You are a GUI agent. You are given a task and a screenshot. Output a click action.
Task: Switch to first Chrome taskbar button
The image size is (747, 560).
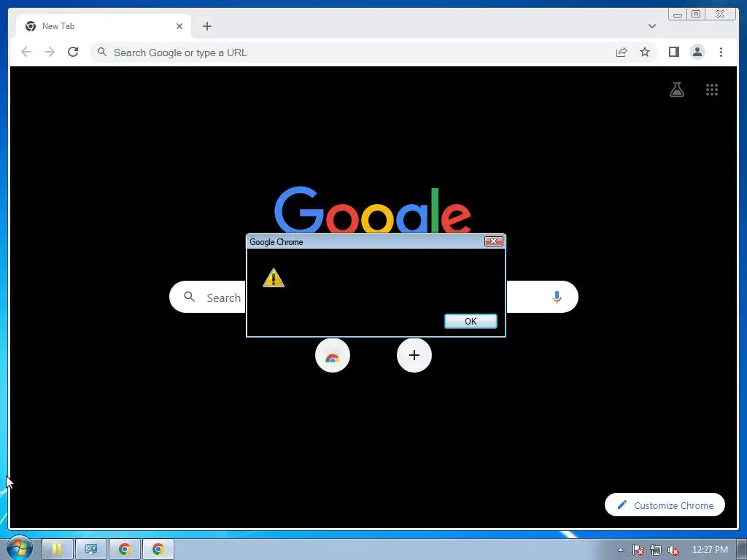pos(125,549)
